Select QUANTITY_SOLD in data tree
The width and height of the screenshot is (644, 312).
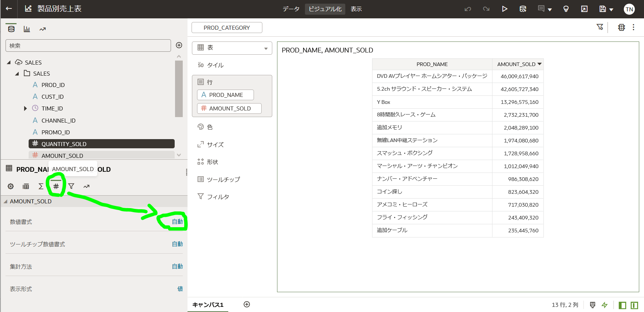click(102, 144)
